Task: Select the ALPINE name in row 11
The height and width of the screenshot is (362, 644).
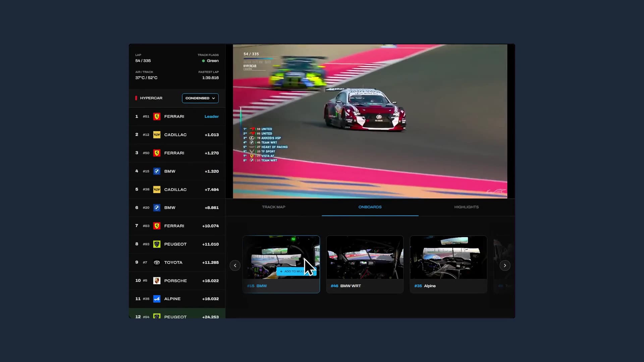Action: (x=172, y=299)
